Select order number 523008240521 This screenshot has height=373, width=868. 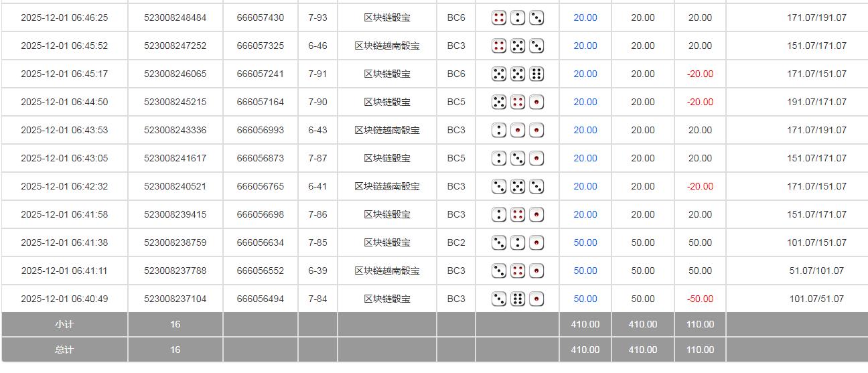coord(175,187)
